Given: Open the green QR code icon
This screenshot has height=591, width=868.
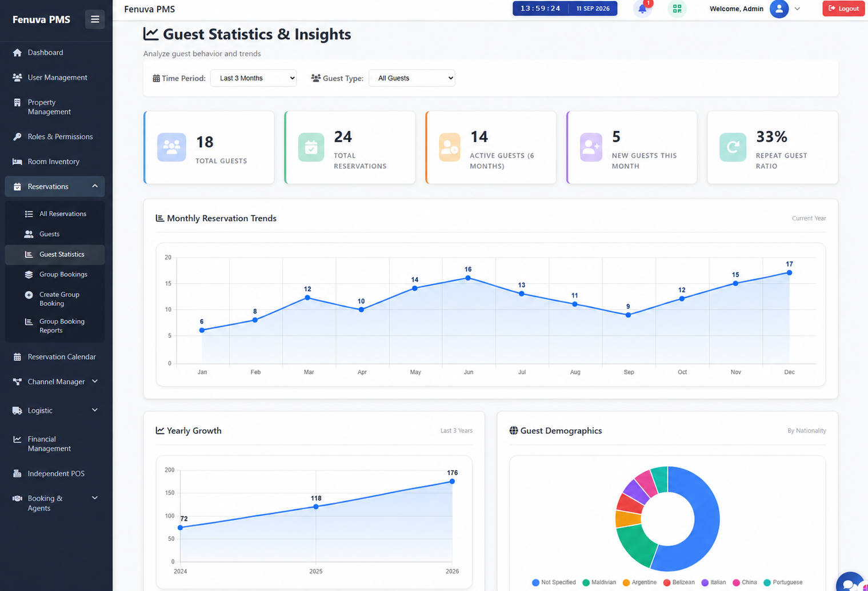Looking at the screenshot, I should click(x=677, y=9).
